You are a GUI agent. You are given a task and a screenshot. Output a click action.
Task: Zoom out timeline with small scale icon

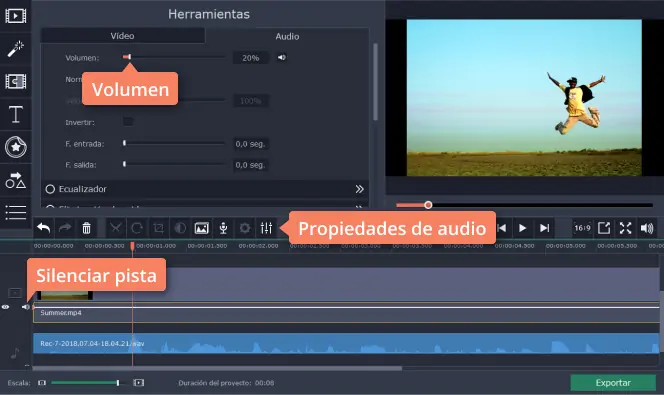pos(42,383)
